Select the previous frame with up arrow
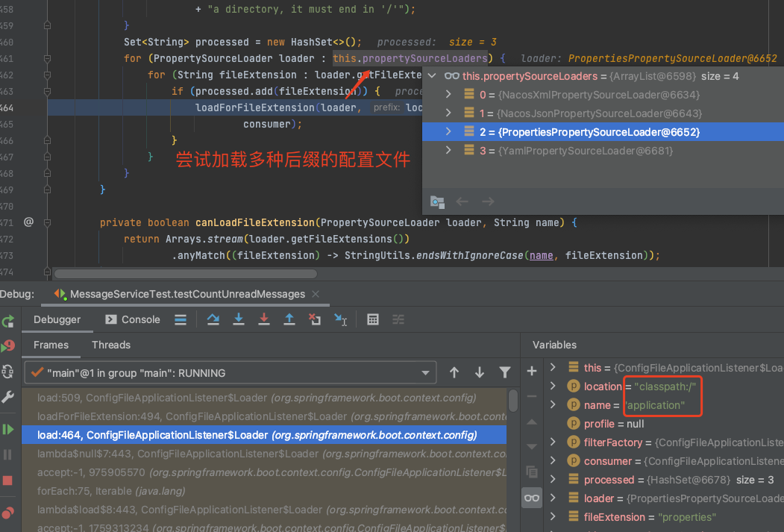The height and width of the screenshot is (532, 784). (454, 372)
